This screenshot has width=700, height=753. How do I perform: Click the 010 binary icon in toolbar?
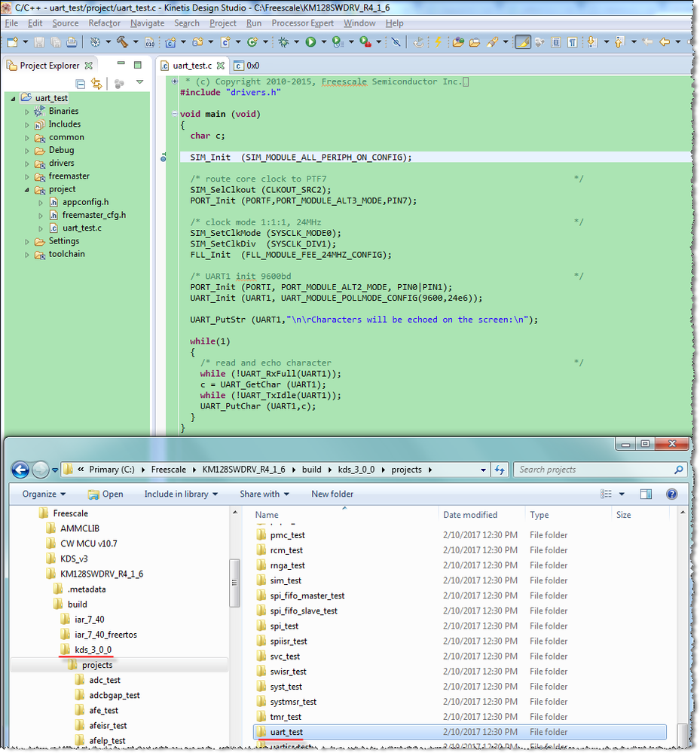[x=150, y=42]
